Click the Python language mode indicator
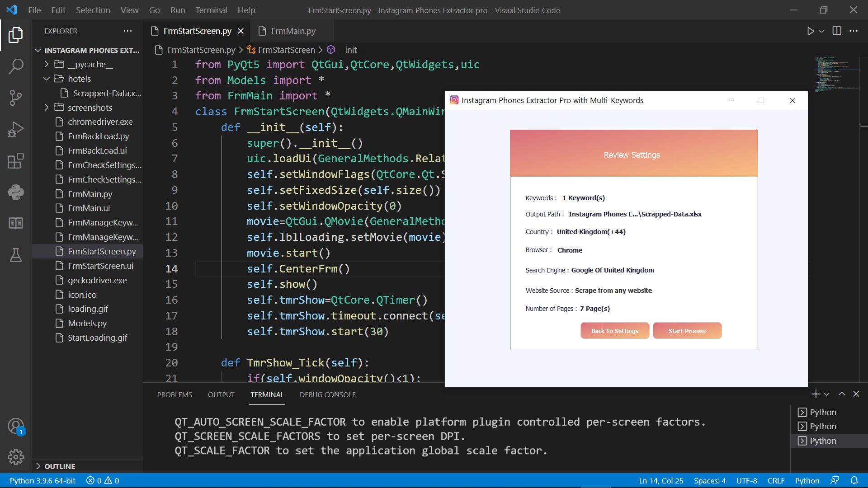This screenshot has height=488, width=868. click(x=807, y=480)
